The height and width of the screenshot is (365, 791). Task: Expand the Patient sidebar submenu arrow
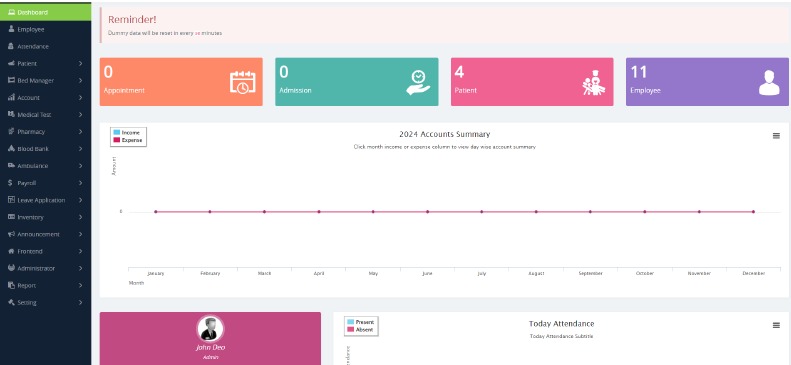pyautogui.click(x=80, y=64)
